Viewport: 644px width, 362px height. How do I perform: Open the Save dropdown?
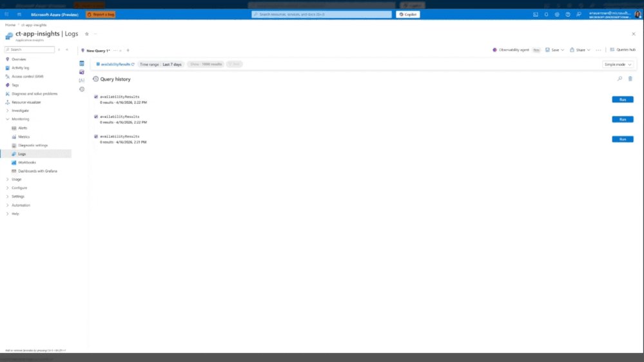(x=554, y=50)
